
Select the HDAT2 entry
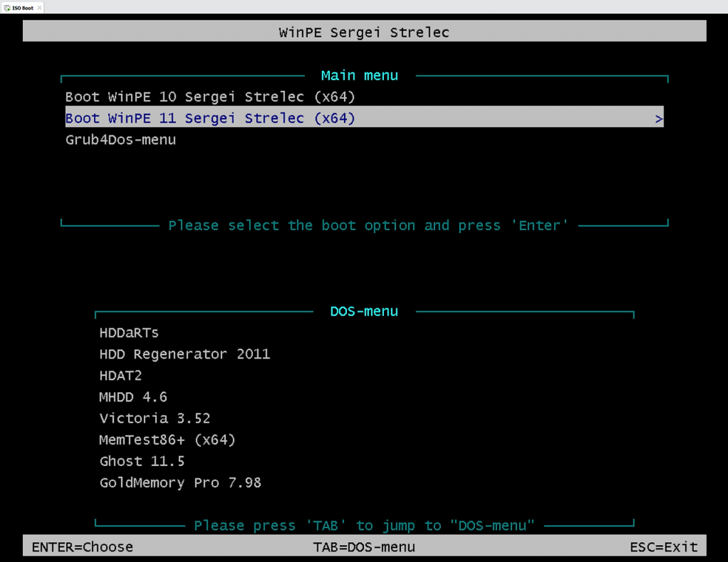120,375
